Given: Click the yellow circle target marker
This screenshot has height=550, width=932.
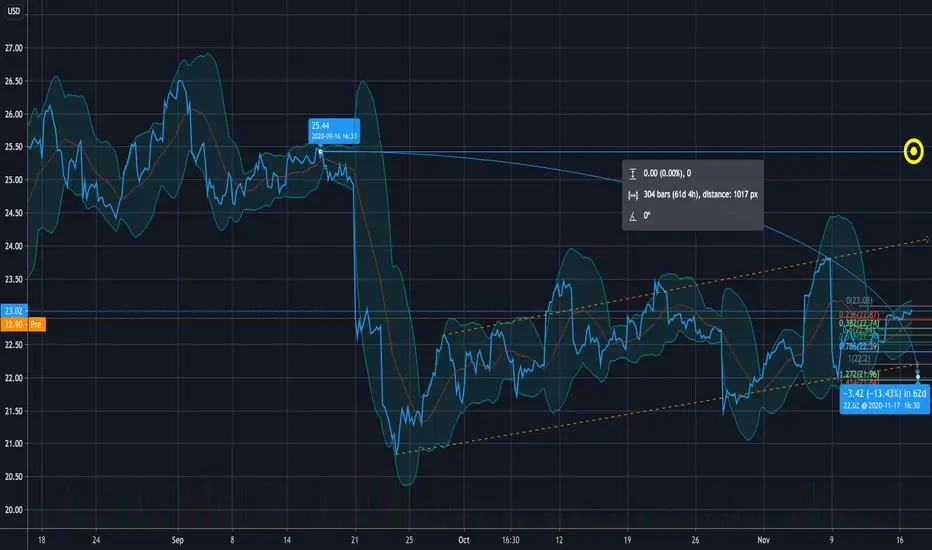Looking at the screenshot, I should click(x=914, y=152).
